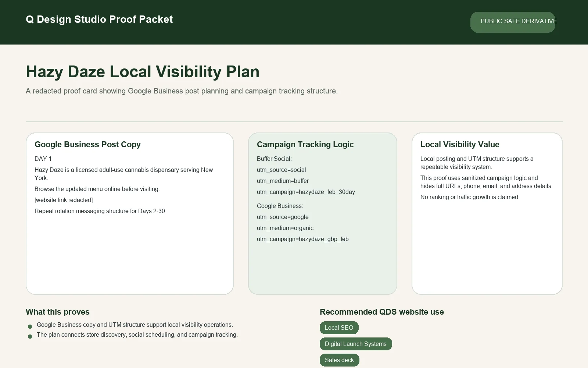
Task: Click the What this proves heading
Action: coord(58,312)
